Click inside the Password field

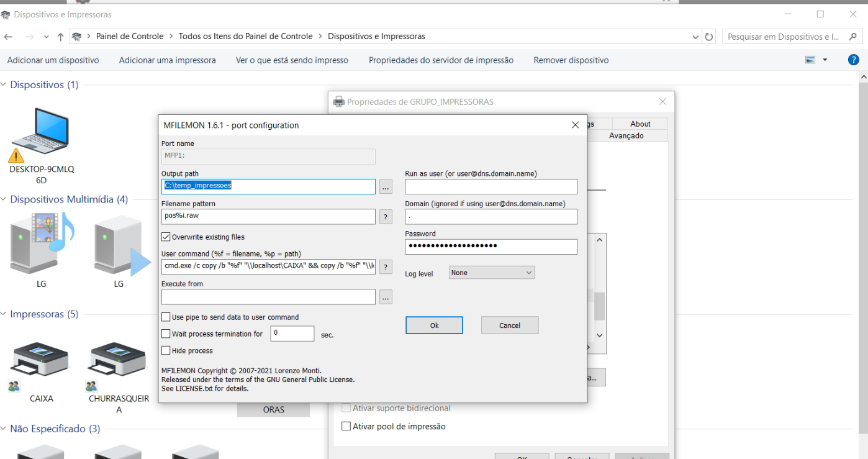point(491,247)
